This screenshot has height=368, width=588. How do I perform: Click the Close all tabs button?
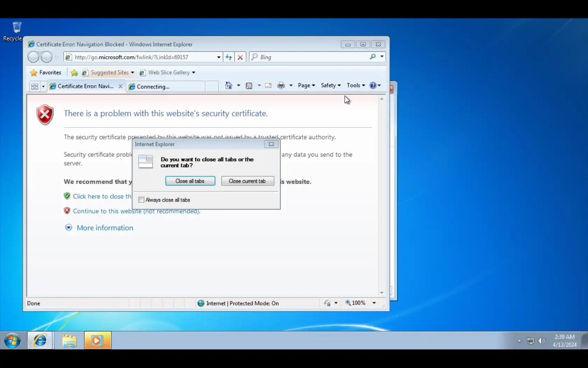click(190, 181)
